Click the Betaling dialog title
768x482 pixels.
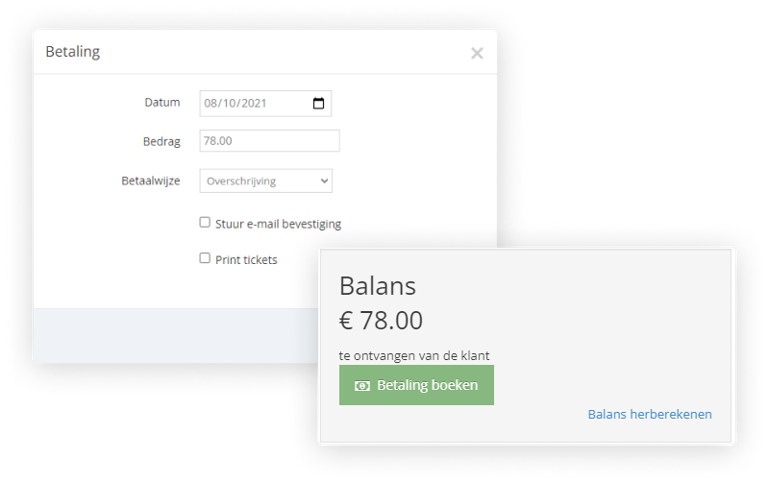(73, 52)
